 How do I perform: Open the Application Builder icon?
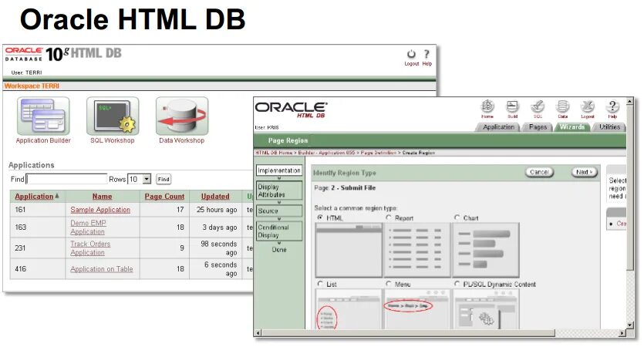point(43,116)
